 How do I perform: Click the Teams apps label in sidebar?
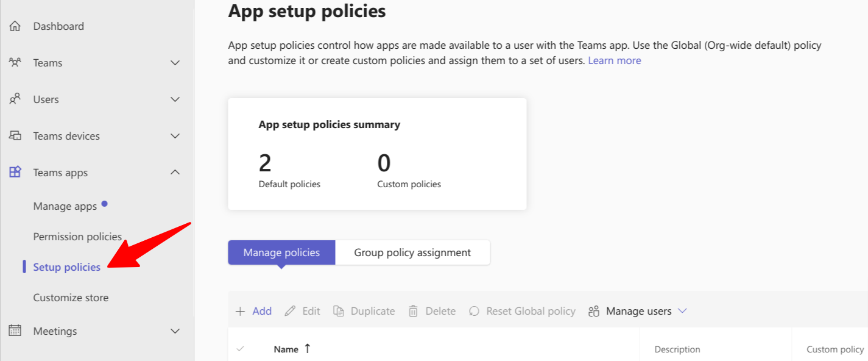click(60, 173)
